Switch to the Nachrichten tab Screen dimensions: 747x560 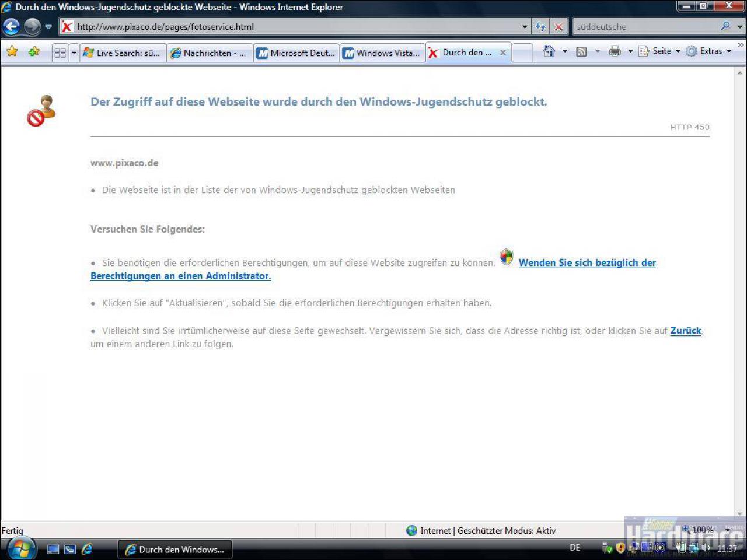pos(210,52)
